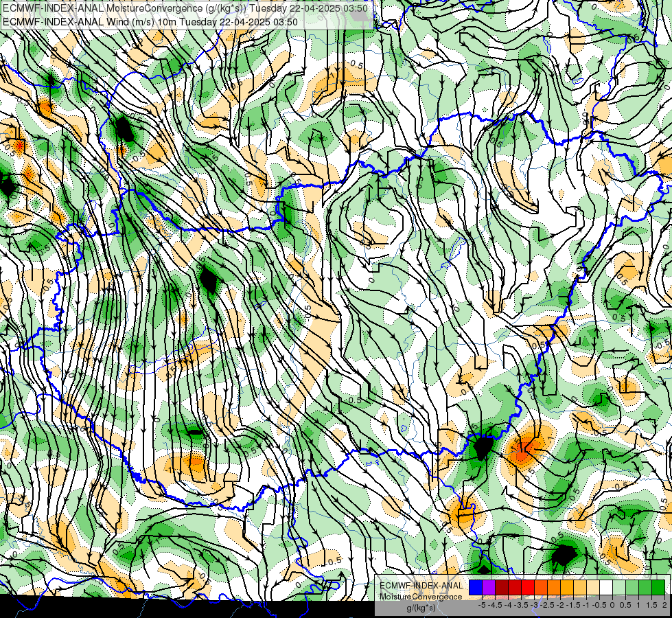
Task: Select the legend swatch between 0.5 and 1
Action: point(632,587)
